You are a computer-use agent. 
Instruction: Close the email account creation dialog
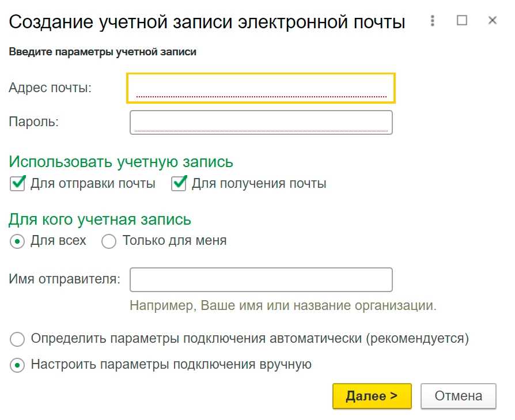493,20
